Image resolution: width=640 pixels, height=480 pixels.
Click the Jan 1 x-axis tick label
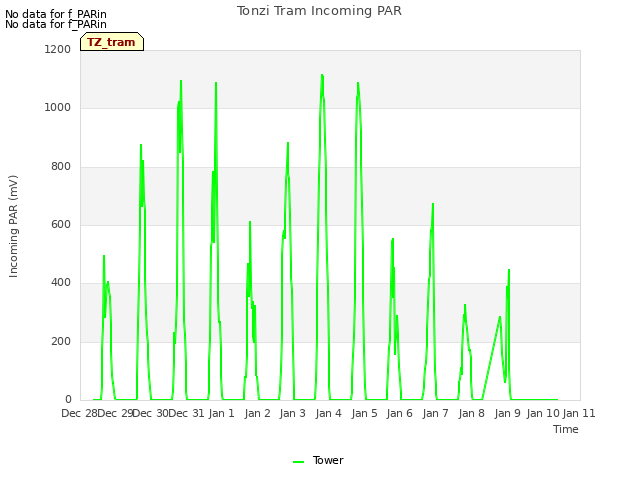(222, 413)
